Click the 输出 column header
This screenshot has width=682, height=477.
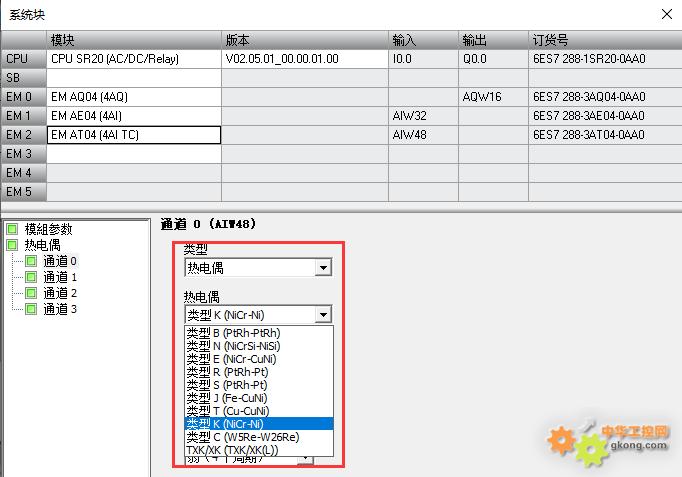click(493, 40)
